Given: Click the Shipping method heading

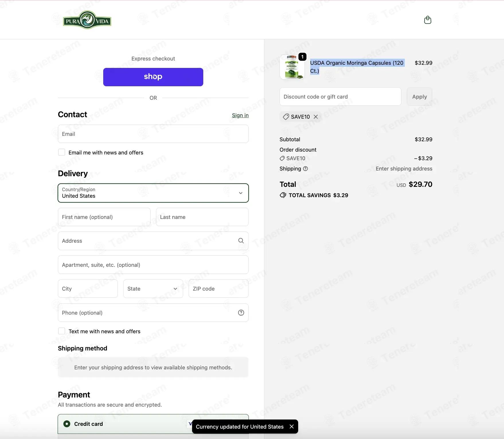Looking at the screenshot, I should tap(83, 348).
